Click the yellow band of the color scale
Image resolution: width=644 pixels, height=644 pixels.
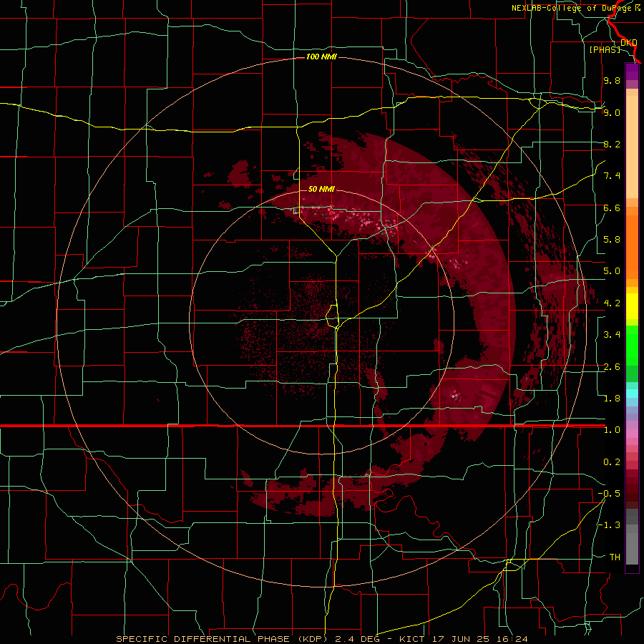632,306
